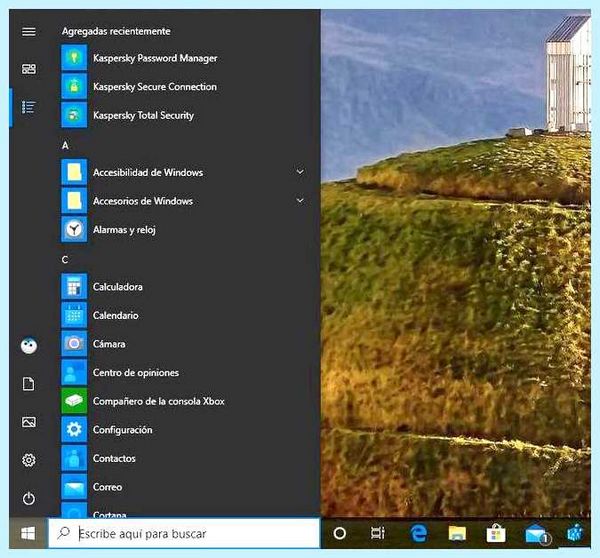Viewport: 600px width, 558px height.
Task: Click the Configuración gear tile icon
Action: [74, 429]
